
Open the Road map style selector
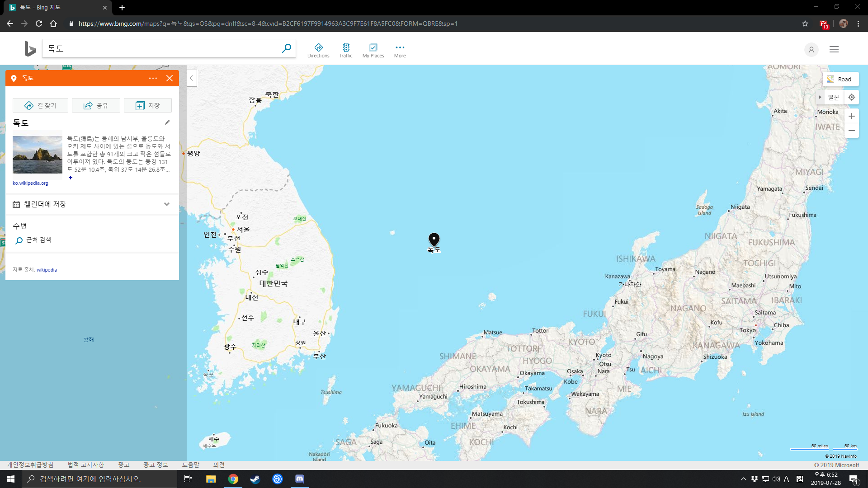(840, 79)
